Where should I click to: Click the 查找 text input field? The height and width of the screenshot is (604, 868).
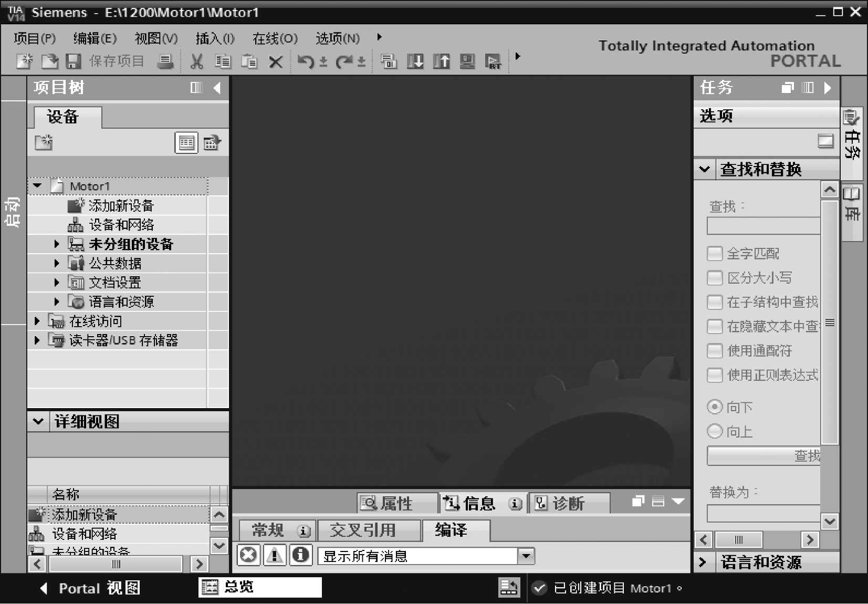[x=764, y=226]
